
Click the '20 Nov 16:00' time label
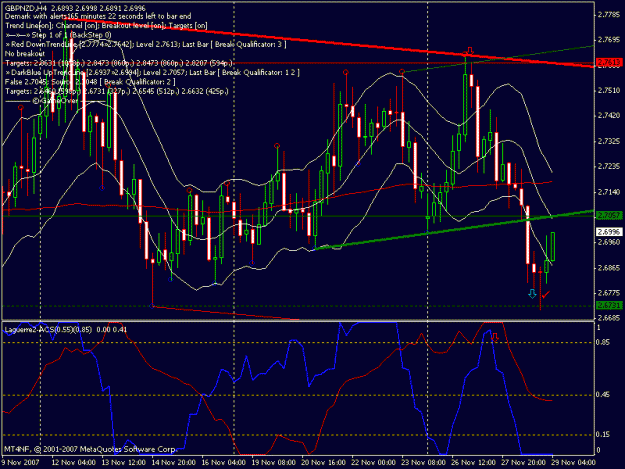[x=324, y=463]
